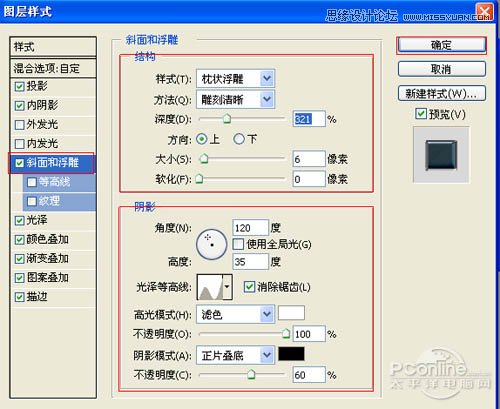The height and width of the screenshot is (409, 500).
Task: Click the 大小 input field showing 6
Action: 309,159
